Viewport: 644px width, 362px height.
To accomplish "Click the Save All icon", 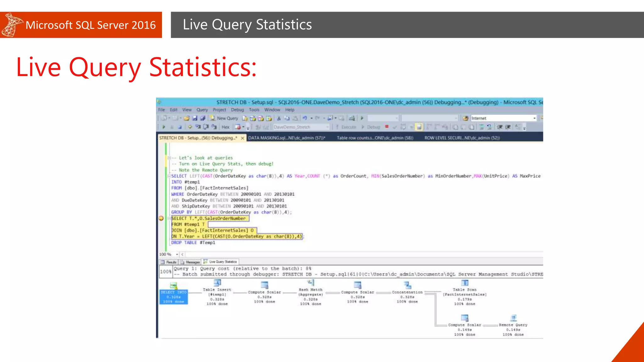I will pos(203,118).
